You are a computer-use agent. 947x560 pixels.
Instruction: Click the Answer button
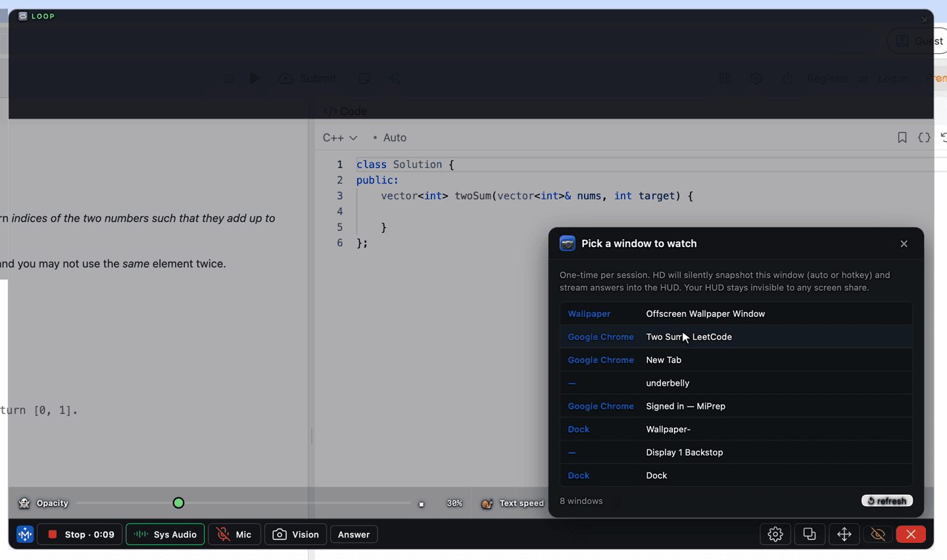tap(354, 534)
